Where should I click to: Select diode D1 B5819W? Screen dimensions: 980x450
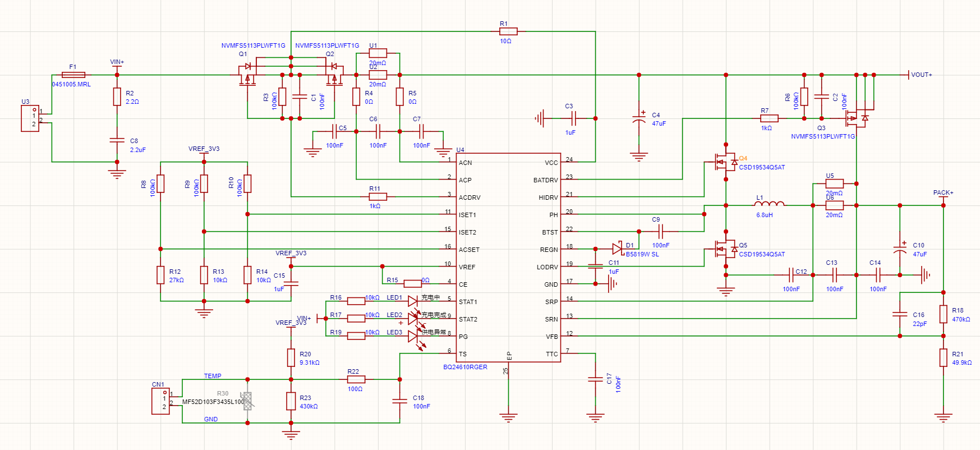(617, 248)
